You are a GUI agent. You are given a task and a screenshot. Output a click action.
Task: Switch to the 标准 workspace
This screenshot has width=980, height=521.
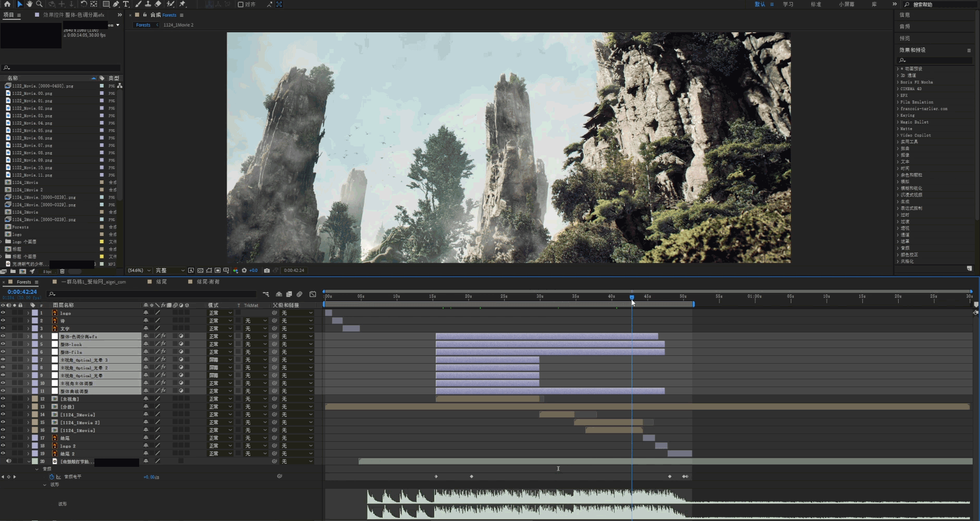pos(816,4)
